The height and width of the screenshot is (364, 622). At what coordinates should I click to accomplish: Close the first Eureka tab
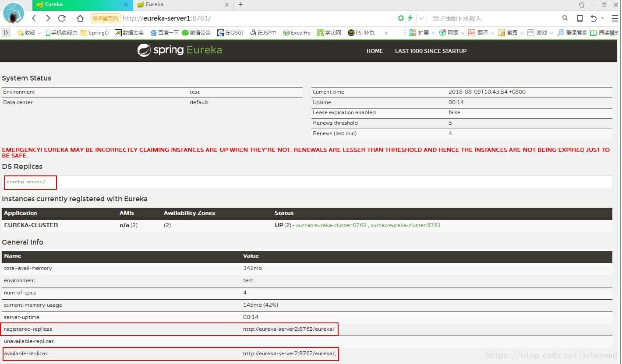126,5
